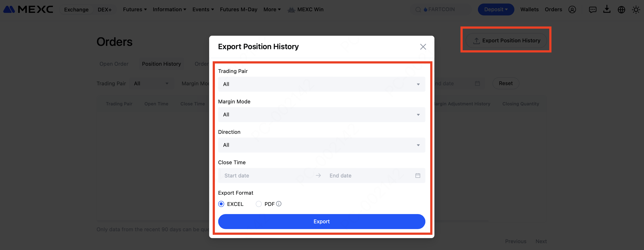Expand the Margin Mode dropdown in dialog
The image size is (644, 250).
tap(322, 114)
